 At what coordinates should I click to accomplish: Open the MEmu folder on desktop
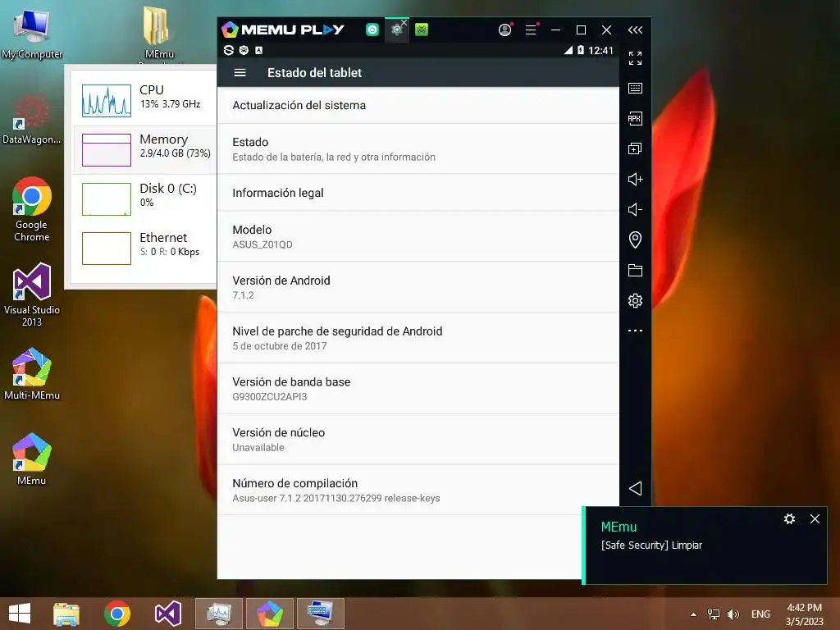point(159,33)
